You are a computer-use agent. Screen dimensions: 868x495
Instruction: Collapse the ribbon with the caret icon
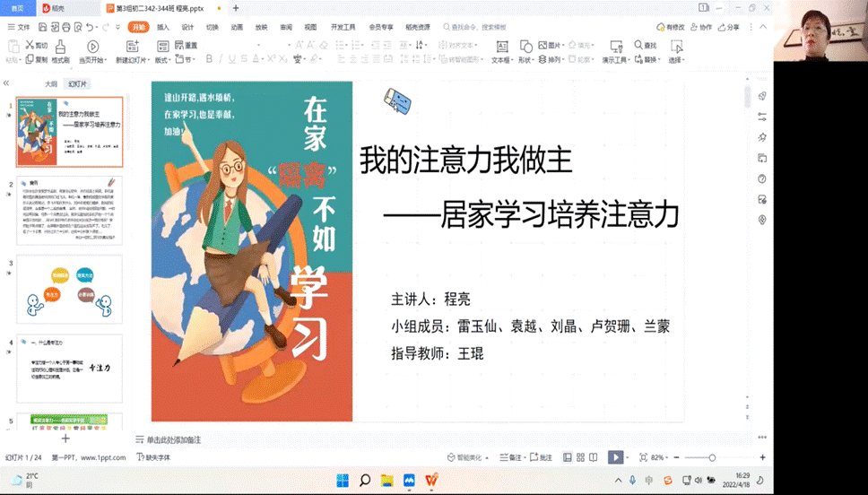coord(763,27)
